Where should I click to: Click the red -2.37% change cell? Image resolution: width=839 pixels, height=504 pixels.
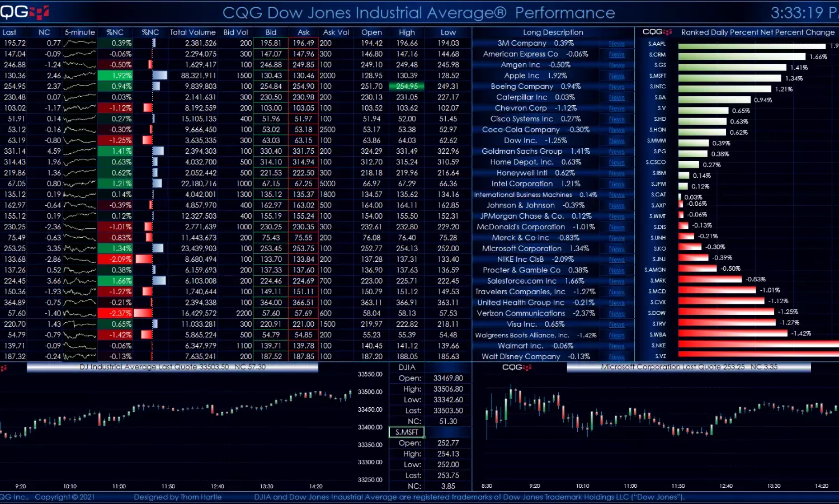(x=115, y=314)
